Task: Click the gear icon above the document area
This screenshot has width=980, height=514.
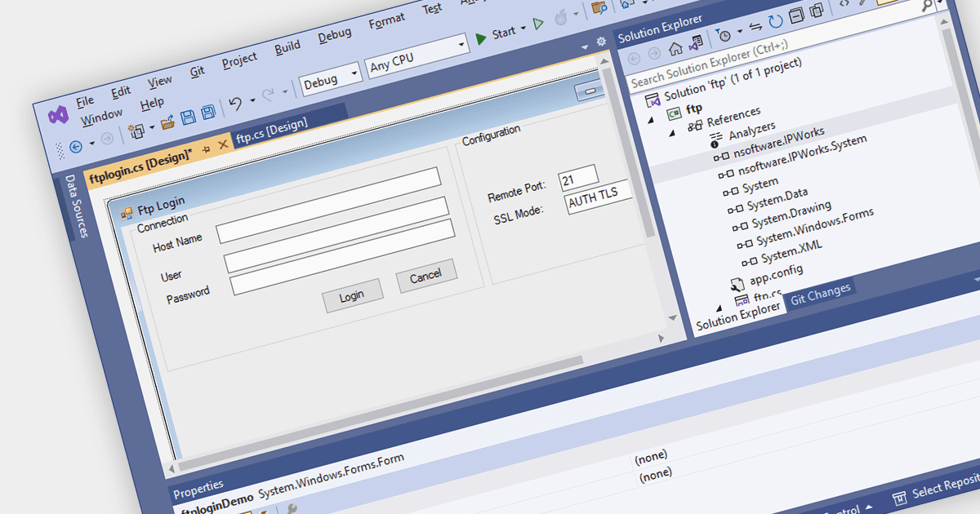Action: 601,42
